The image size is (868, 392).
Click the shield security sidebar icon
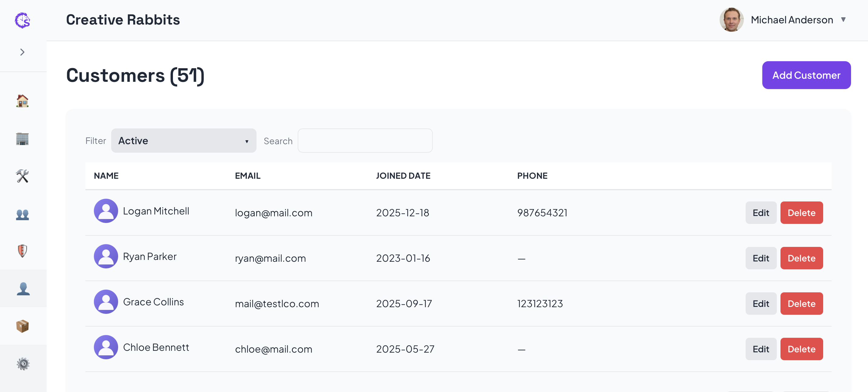click(23, 251)
